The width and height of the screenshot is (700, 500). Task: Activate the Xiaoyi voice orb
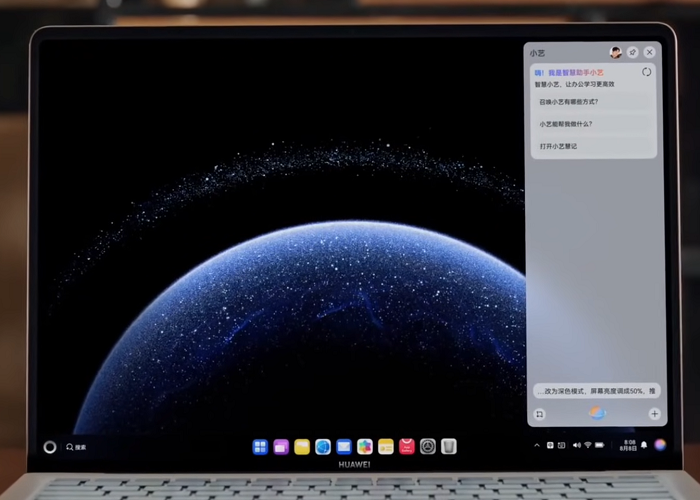tap(597, 413)
